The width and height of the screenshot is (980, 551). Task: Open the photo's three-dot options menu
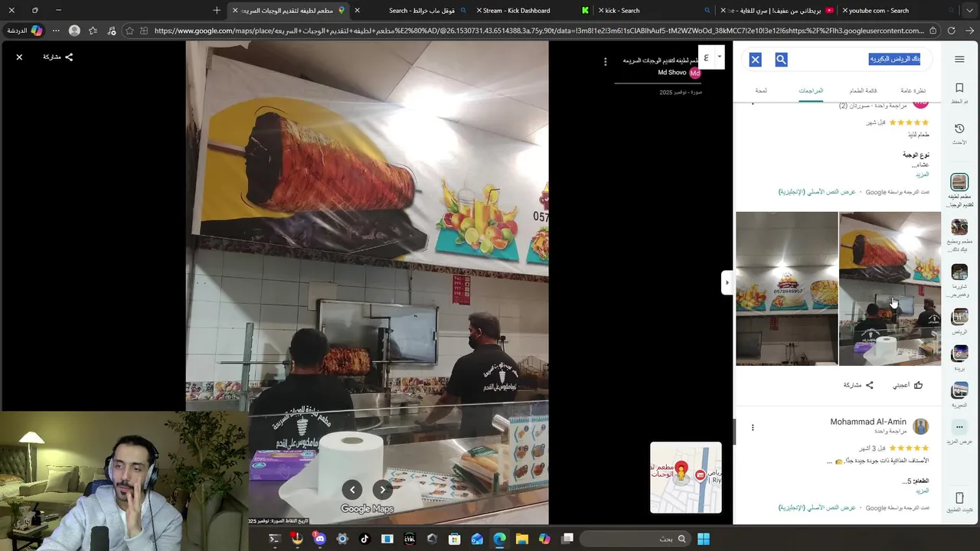pyautogui.click(x=605, y=61)
